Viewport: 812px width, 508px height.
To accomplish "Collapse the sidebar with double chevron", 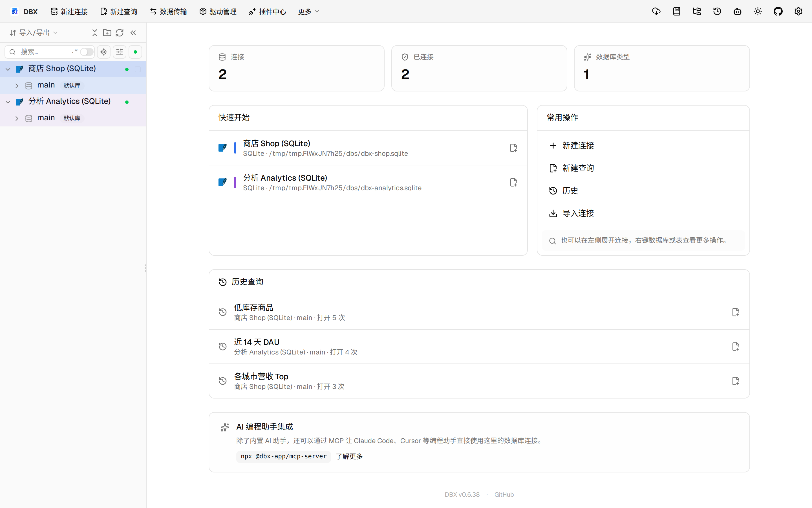I will 133,32.
